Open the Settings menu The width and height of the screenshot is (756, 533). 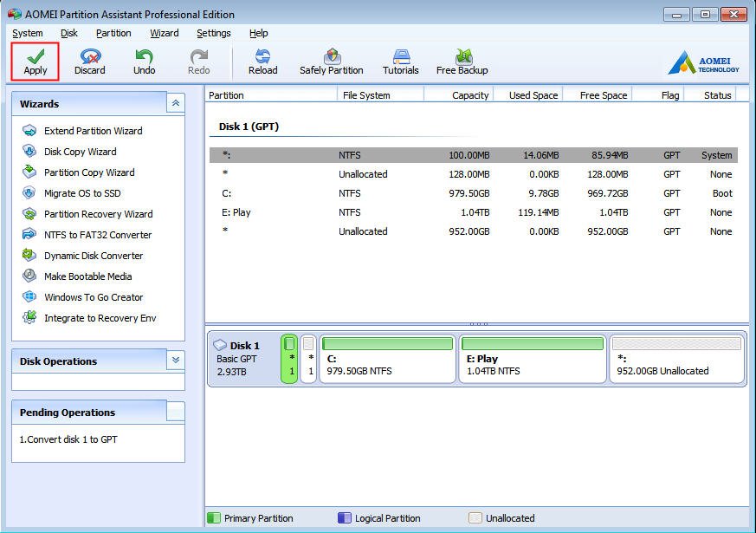click(x=214, y=33)
